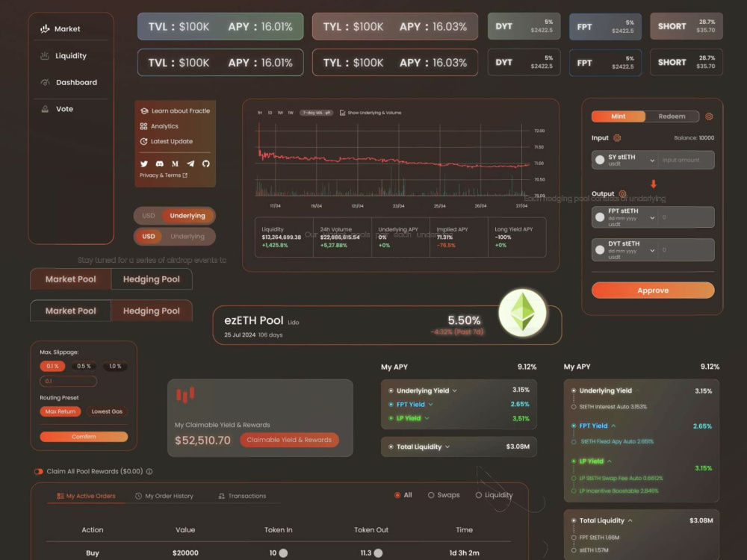The height and width of the screenshot is (560, 747).
Task: Click the FPT stETH token circle
Action: (600, 217)
